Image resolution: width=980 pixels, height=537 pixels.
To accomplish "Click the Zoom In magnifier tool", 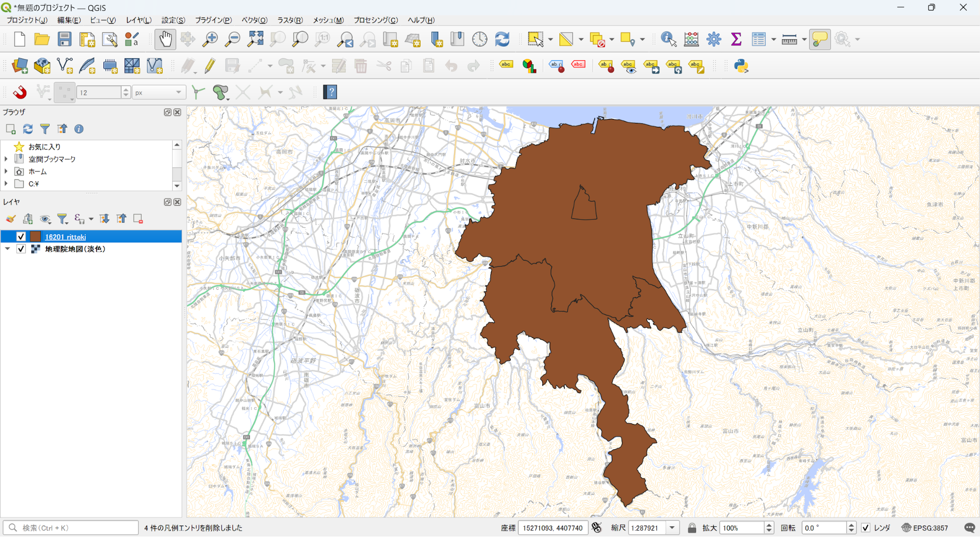I will tap(210, 39).
